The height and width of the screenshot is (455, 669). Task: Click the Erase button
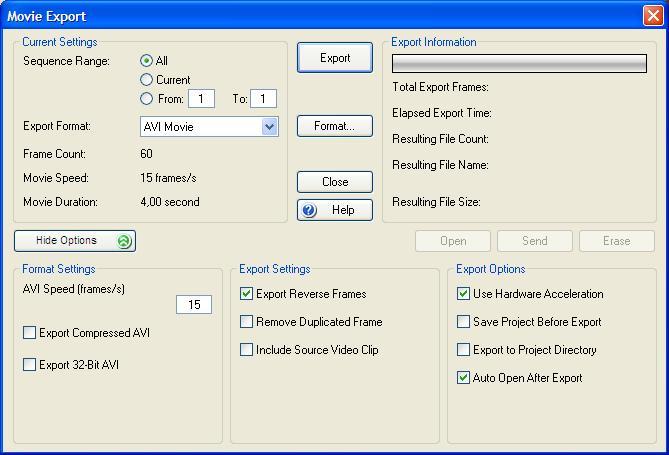tap(617, 241)
